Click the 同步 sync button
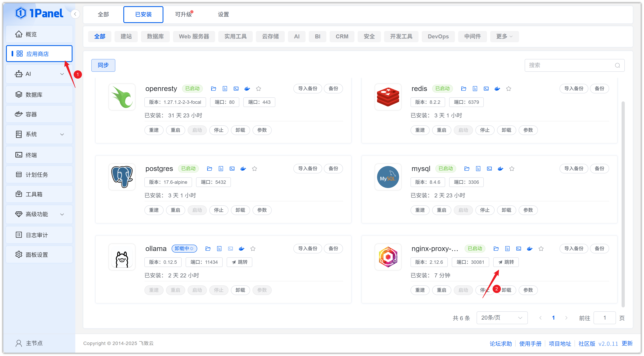This screenshot has height=356, width=644. pyautogui.click(x=103, y=65)
